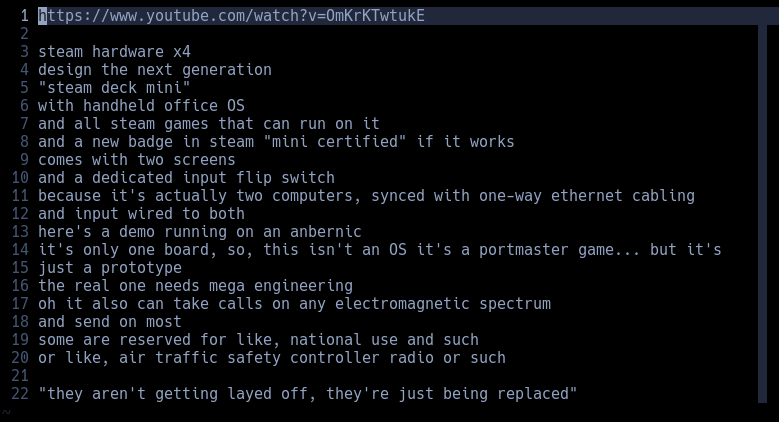Click the "design the next generation" line

[154, 70]
